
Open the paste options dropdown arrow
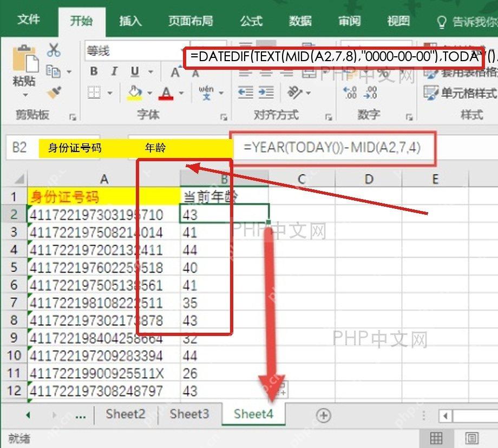[x=25, y=95]
